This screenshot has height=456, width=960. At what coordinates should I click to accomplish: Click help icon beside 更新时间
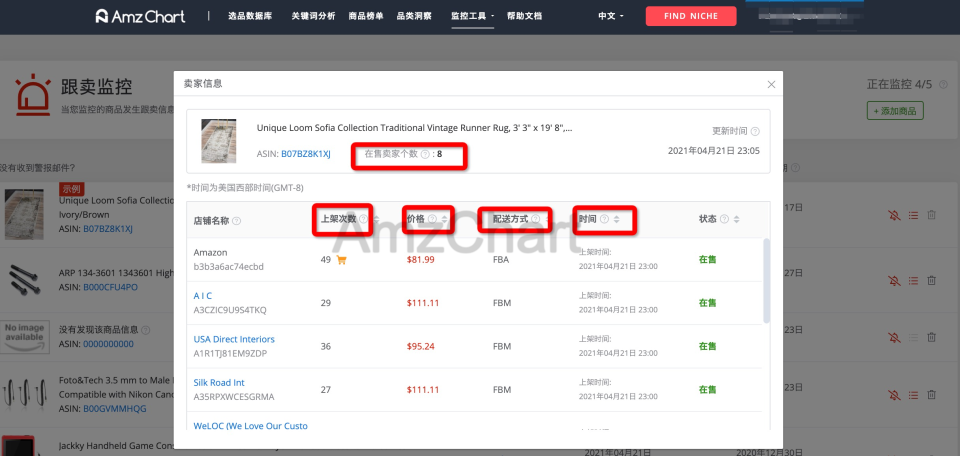(x=755, y=132)
